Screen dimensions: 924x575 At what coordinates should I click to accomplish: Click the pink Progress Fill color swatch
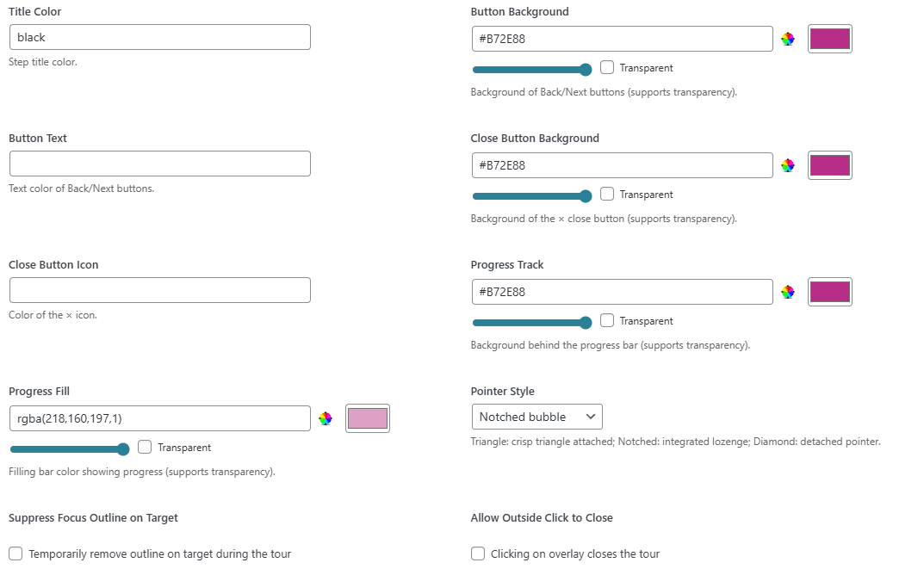click(367, 418)
